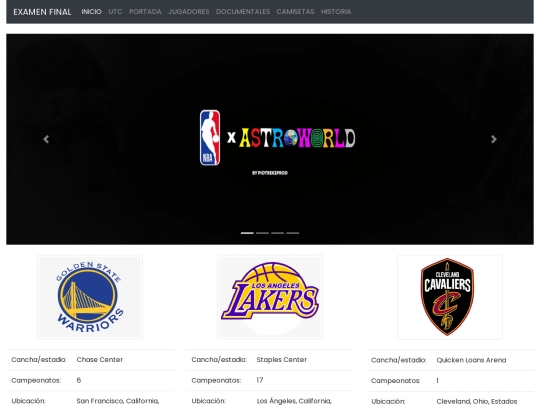Click the EXAMEN FINAL brand link

[42, 12]
